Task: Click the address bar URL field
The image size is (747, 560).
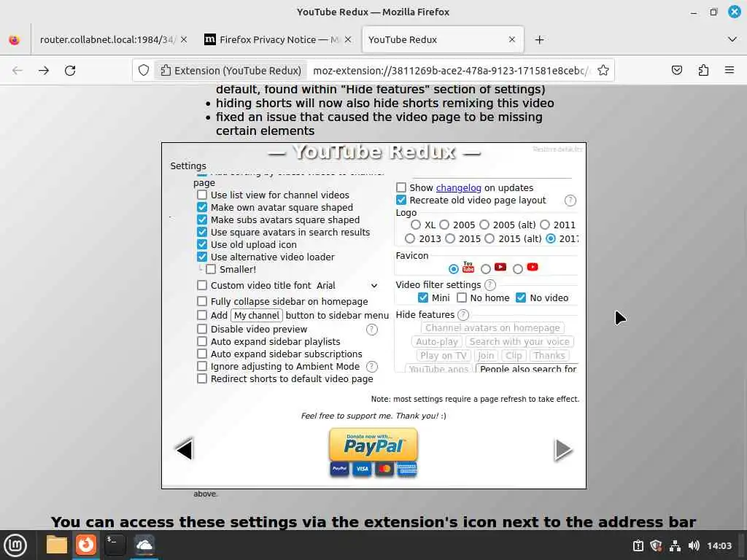Action: (x=452, y=71)
